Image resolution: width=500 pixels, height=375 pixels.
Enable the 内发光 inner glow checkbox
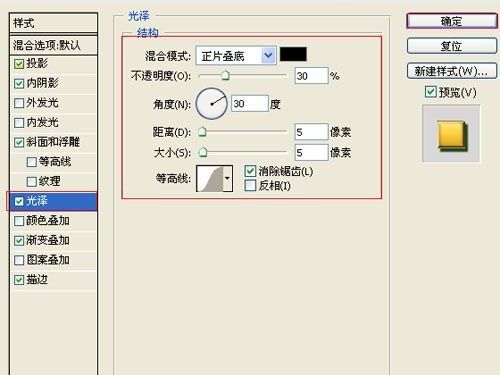(19, 122)
